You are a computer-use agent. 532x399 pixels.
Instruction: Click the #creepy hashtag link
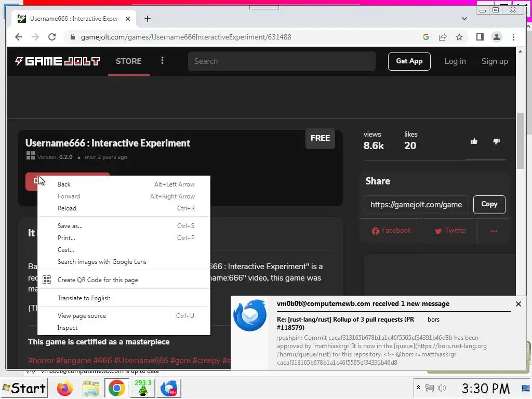click(206, 361)
